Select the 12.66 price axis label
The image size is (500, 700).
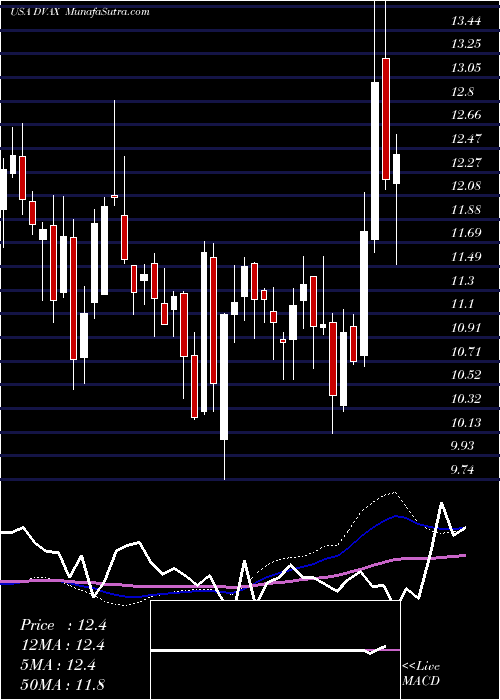467,115
